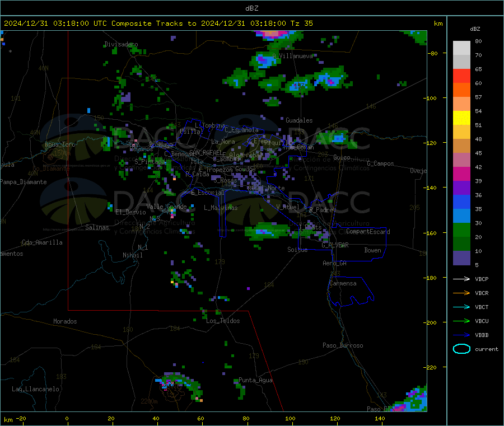Click the 'El_Desvio' map label
504x426 pixels.
pos(130,212)
